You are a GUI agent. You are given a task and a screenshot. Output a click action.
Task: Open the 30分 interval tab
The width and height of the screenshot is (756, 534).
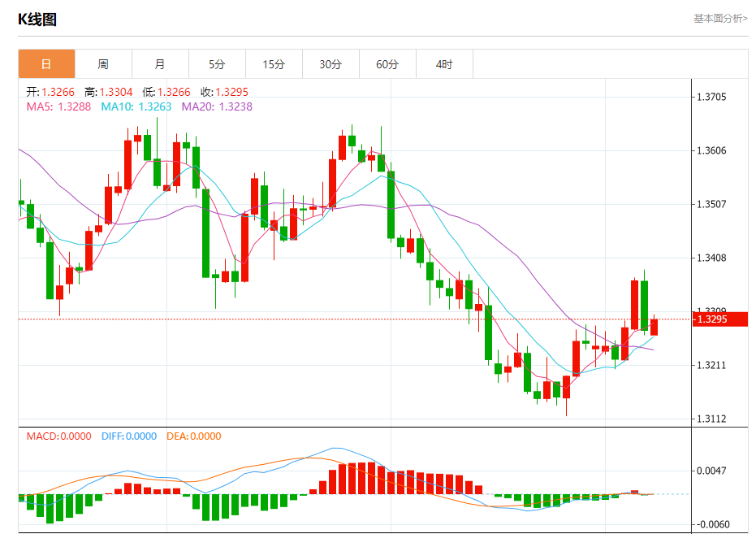coord(330,63)
